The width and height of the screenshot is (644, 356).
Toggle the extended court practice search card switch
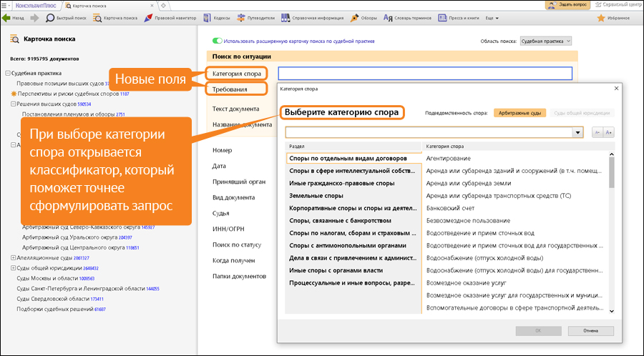pyautogui.click(x=218, y=41)
